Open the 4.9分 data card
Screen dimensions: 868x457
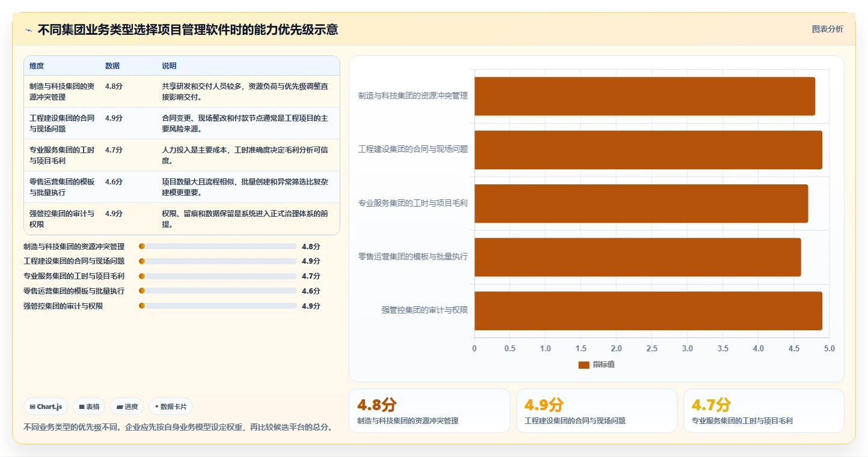(x=597, y=411)
